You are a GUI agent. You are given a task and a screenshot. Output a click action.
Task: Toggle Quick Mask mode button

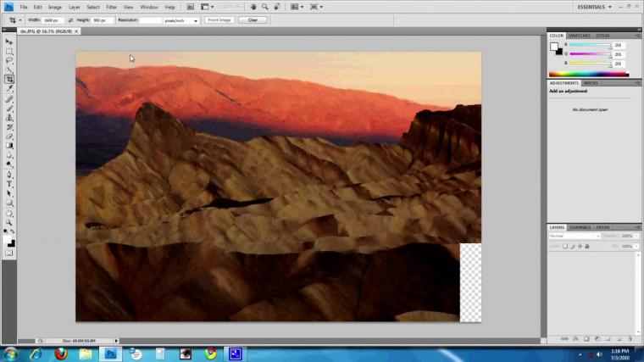9,253
